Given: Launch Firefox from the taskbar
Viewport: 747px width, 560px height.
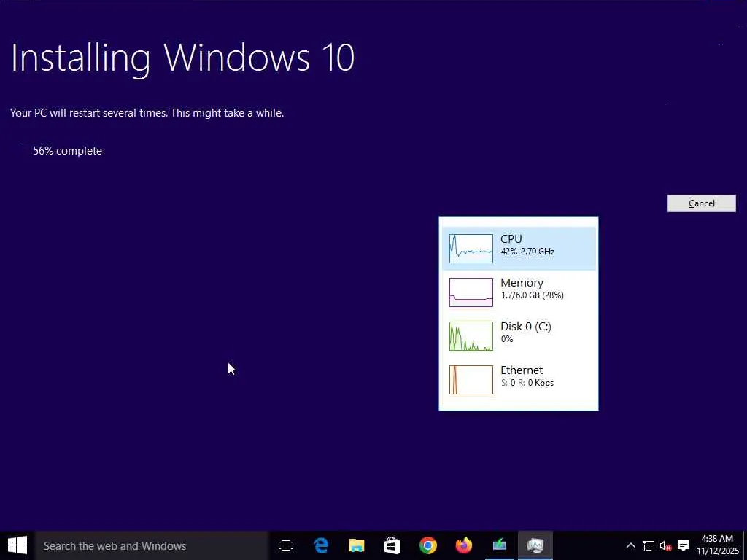Looking at the screenshot, I should click(x=463, y=545).
